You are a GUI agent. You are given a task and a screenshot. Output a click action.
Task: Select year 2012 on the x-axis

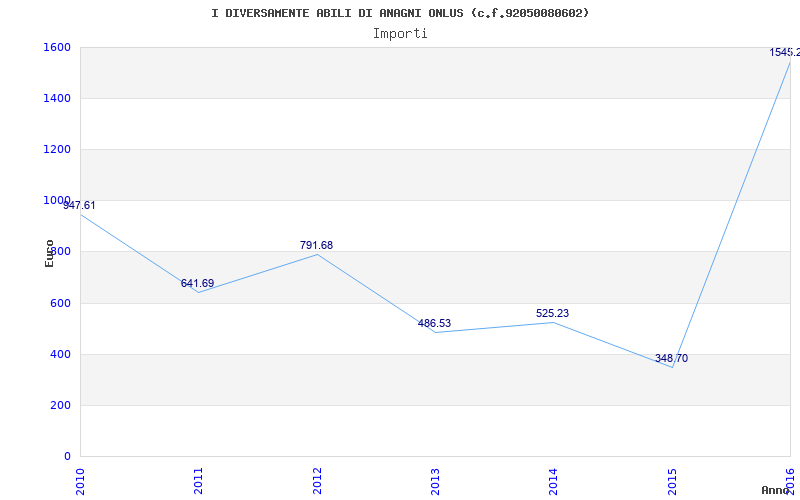[x=317, y=480]
